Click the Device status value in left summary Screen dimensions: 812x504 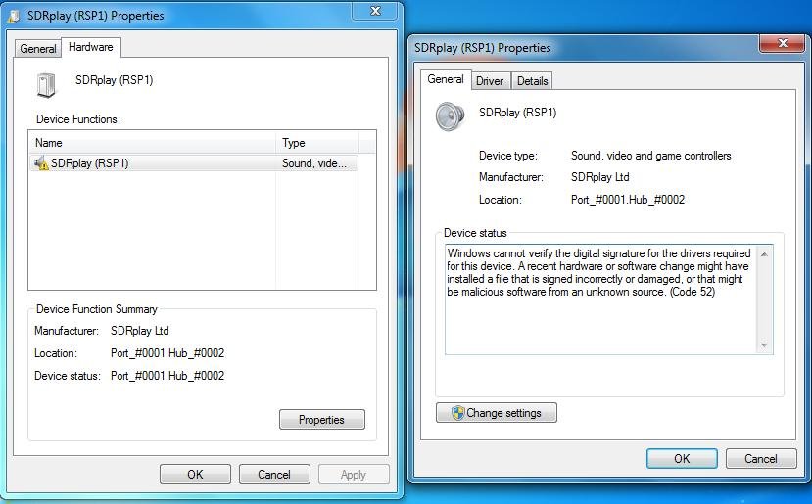(167, 376)
